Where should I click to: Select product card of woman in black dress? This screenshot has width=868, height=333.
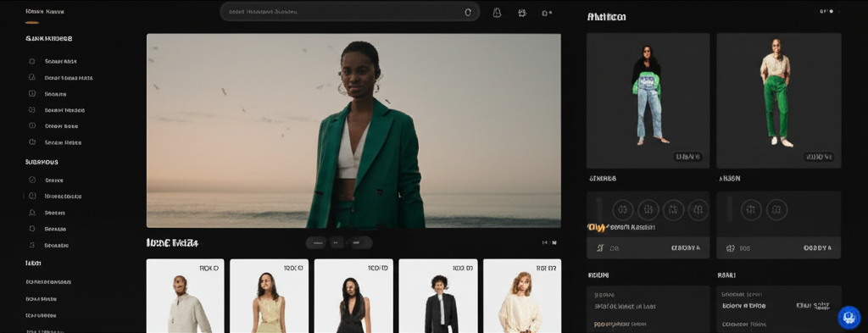point(353,296)
